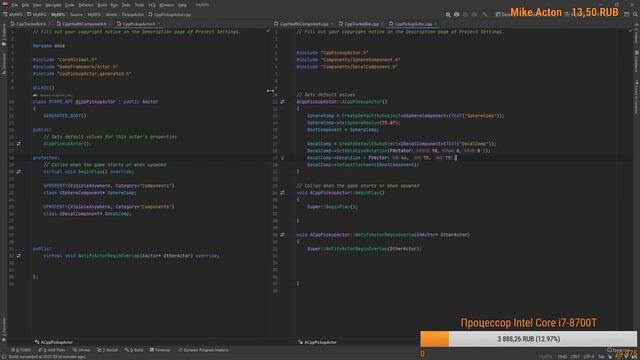Open the Edit menu
The height and width of the screenshot is (360, 640).
pyautogui.click(x=25, y=5)
